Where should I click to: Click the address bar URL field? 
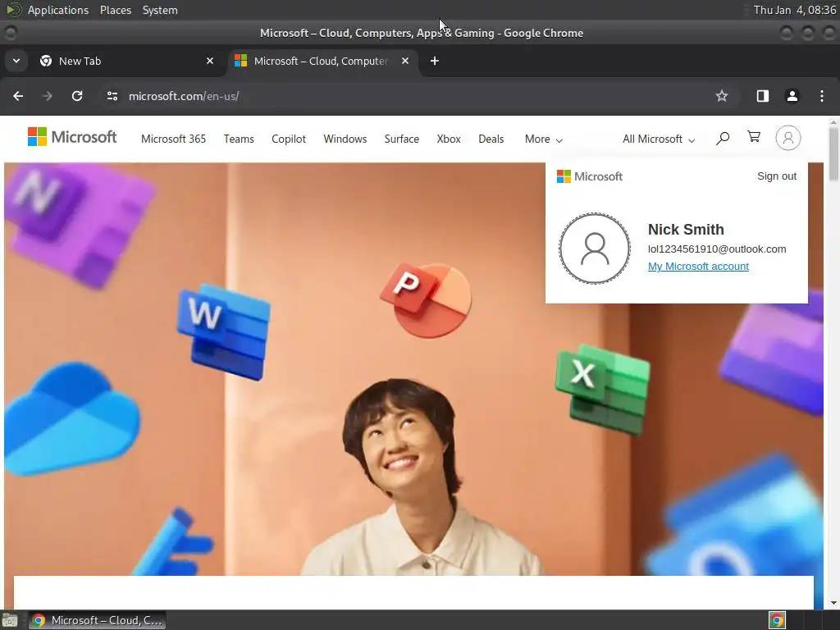418,96
